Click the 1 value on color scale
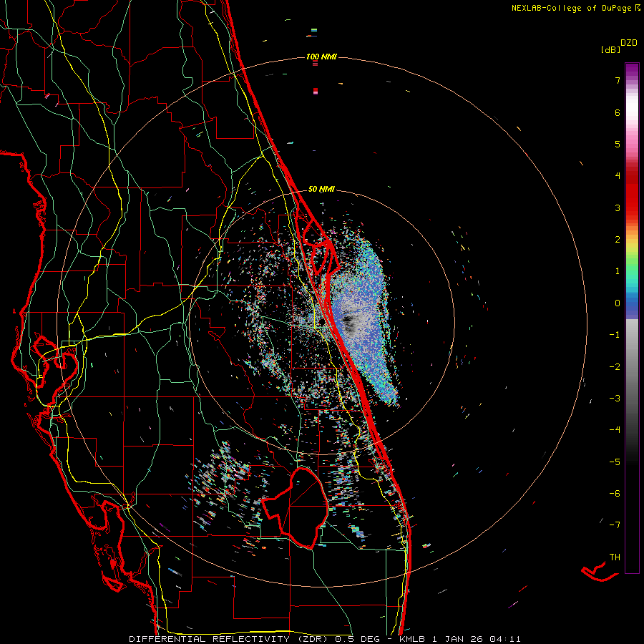The width and height of the screenshot is (644, 644). coord(618,271)
